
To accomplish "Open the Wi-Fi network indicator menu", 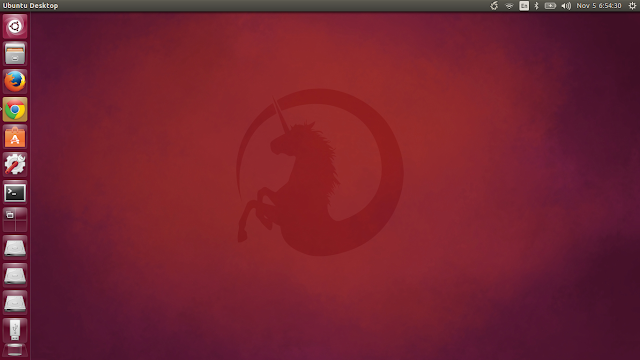I will (x=509, y=6).
